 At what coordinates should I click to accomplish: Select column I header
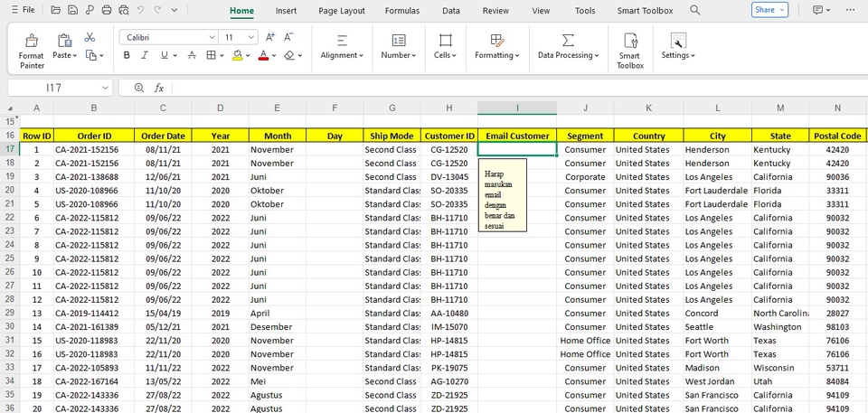coord(517,108)
